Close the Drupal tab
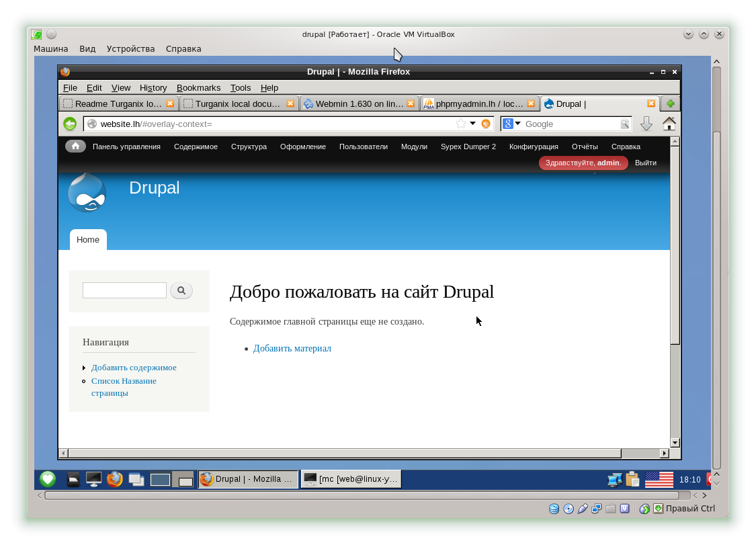 tap(651, 103)
